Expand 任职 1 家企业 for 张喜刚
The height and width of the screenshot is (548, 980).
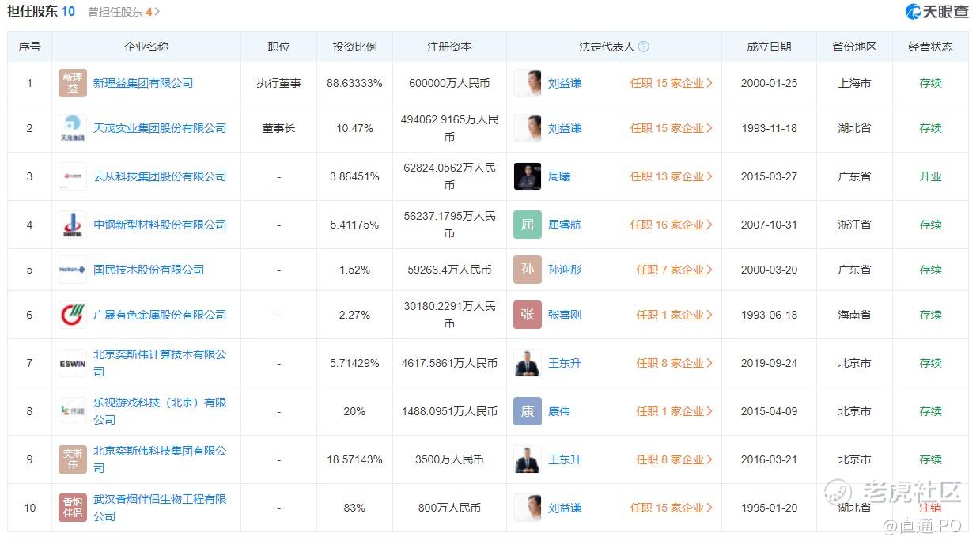pos(675,315)
